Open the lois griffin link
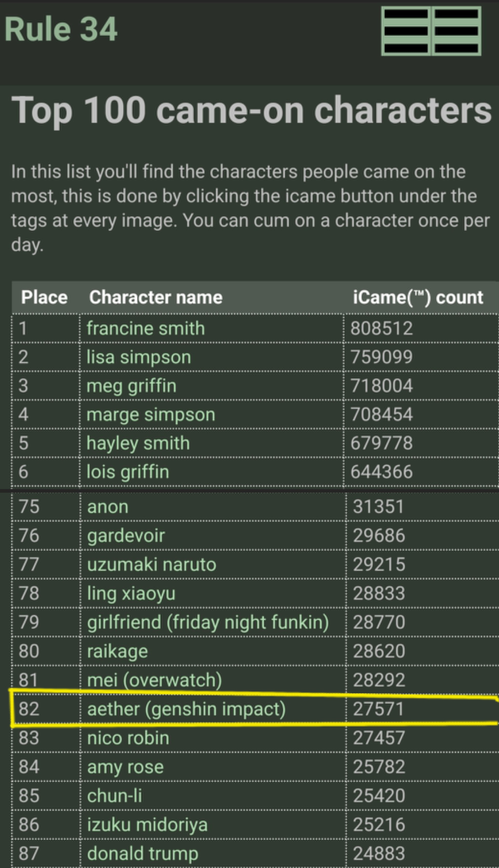This screenshot has height=868, width=499. pyautogui.click(x=128, y=472)
